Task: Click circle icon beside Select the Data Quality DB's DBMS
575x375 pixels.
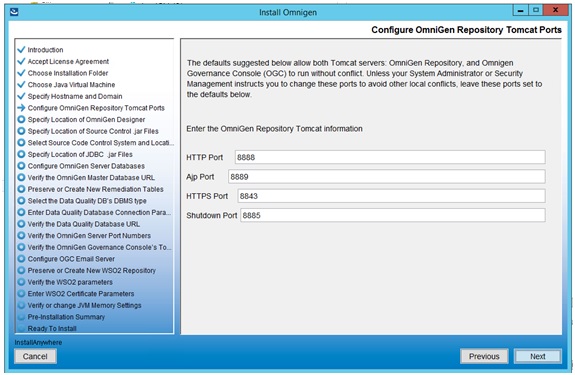Action: (21, 201)
